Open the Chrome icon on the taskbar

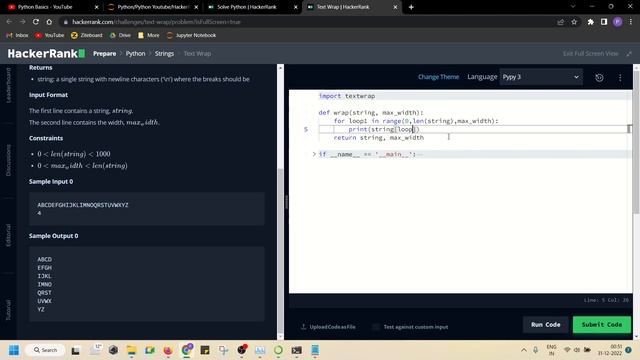(187, 350)
